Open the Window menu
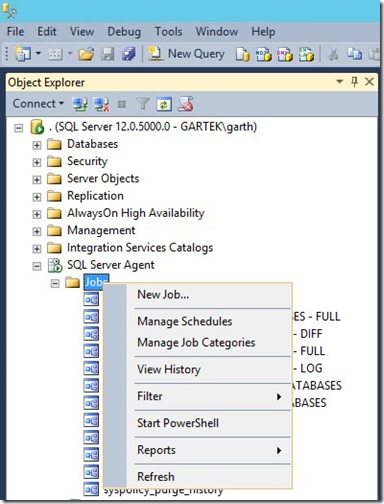This screenshot has height=504, width=384. coord(217,32)
